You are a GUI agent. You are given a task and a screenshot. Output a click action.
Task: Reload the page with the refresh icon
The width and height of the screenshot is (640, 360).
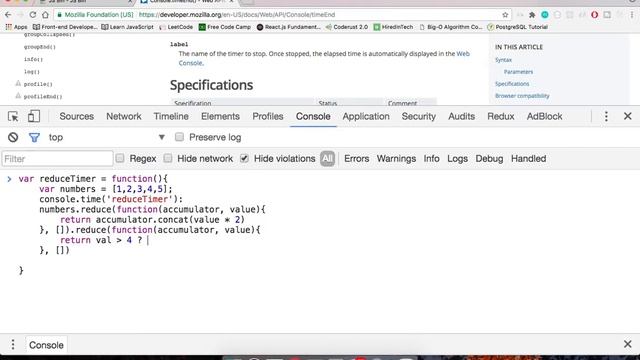point(33,15)
